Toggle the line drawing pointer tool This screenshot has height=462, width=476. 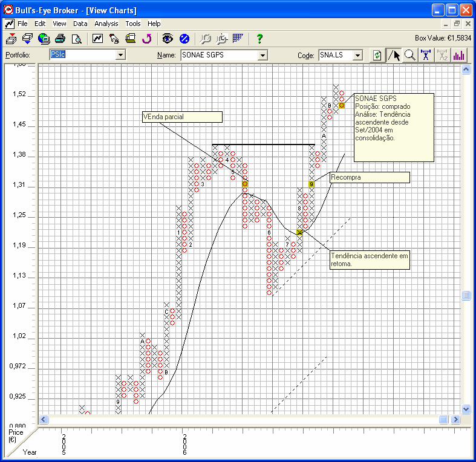pos(394,55)
